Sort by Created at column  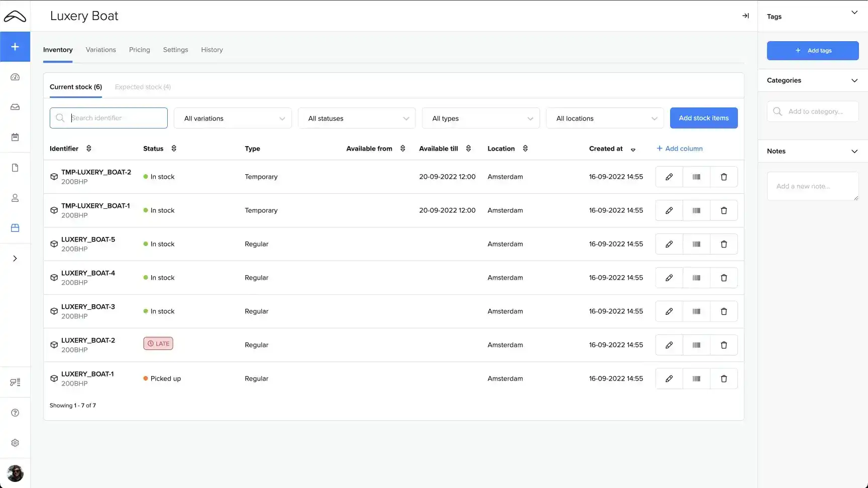coord(633,149)
